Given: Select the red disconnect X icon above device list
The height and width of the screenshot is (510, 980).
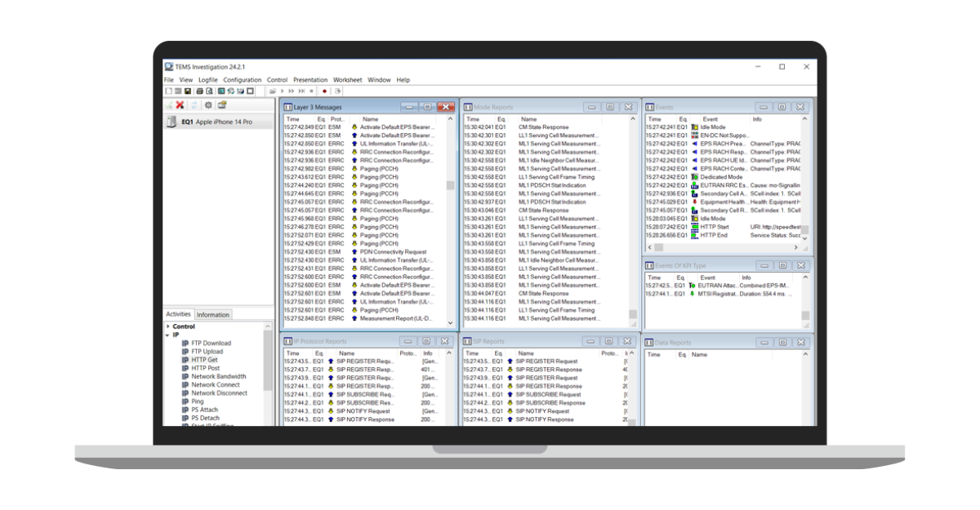Looking at the screenshot, I should point(179,105).
